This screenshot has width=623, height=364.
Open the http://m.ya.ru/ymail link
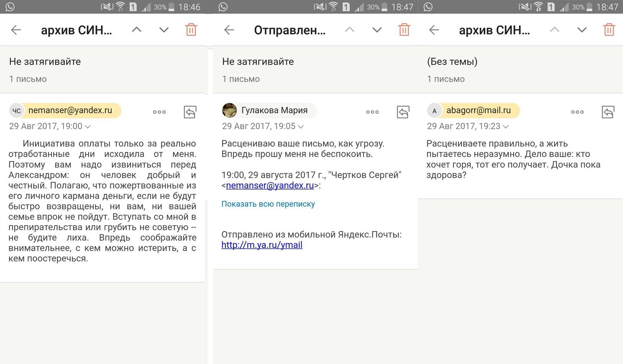pos(262,245)
